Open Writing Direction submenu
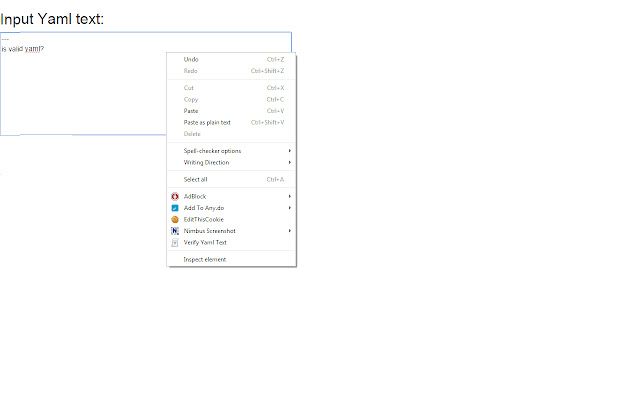This screenshot has height=400, width=640. [231, 162]
